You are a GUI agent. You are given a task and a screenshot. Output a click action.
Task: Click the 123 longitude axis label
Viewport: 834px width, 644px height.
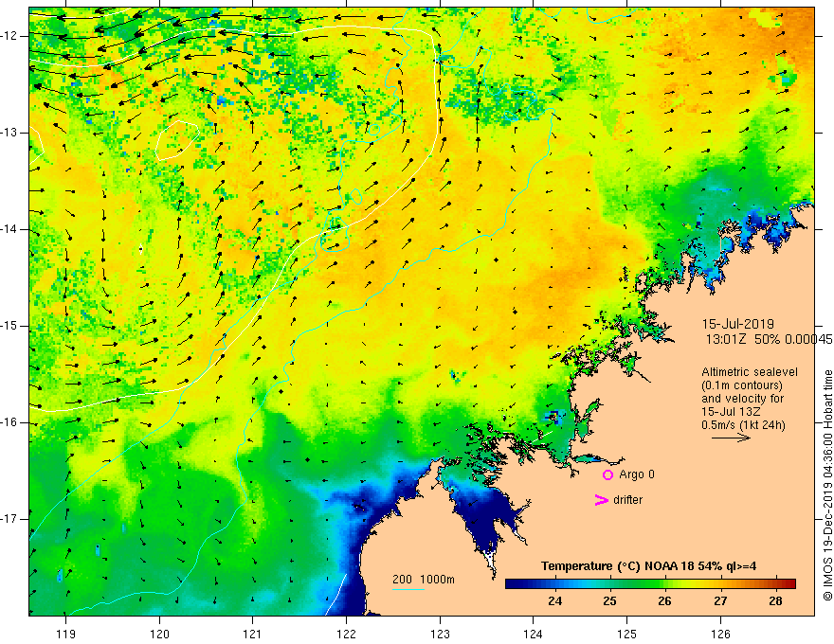coord(440,634)
